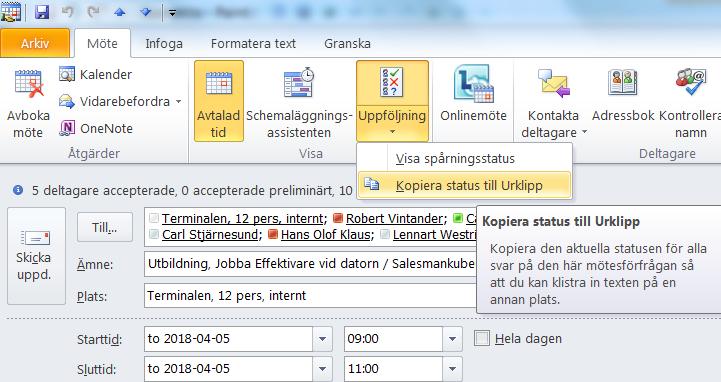Click the Vidarebefordra forward button
The image size is (721, 382).
(115, 102)
